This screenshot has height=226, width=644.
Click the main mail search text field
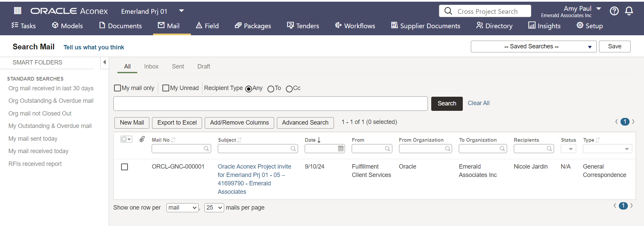pyautogui.click(x=270, y=103)
